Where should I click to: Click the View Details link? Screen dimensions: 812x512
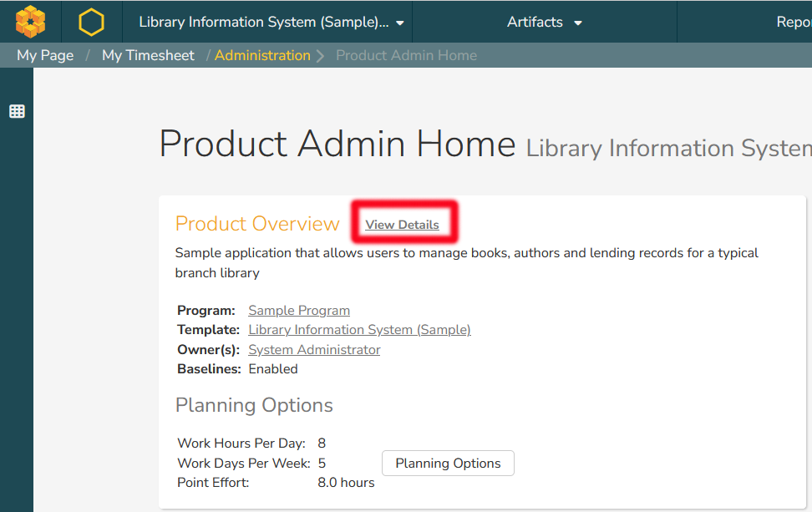coord(402,225)
